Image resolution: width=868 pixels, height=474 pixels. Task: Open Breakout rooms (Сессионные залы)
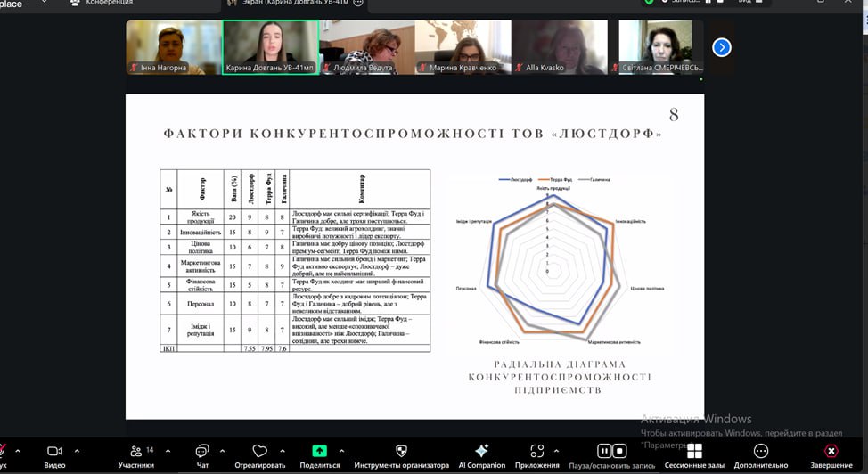[x=694, y=452]
